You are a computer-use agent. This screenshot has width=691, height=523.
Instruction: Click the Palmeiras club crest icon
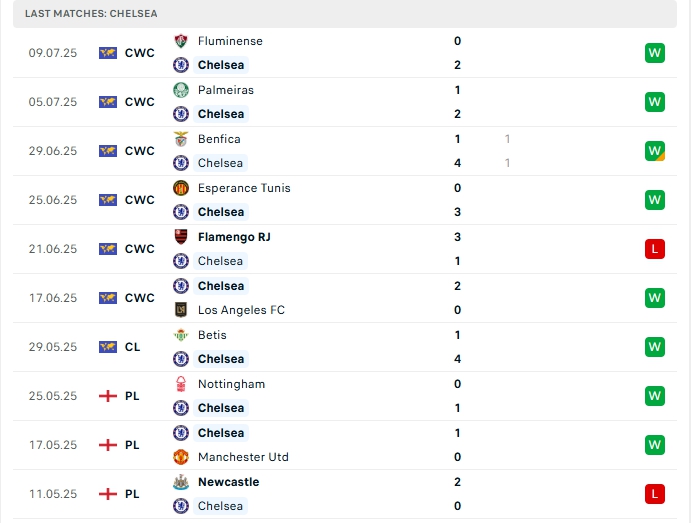181,90
